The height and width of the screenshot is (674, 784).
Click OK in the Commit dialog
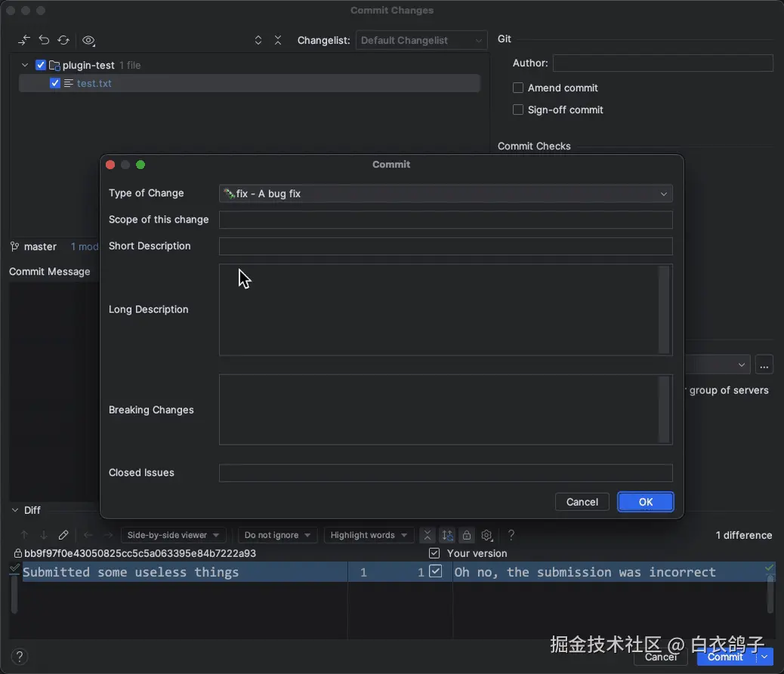click(x=646, y=502)
